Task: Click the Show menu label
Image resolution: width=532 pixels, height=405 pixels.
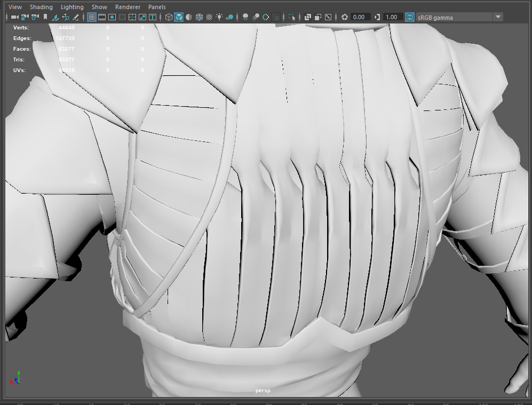Action: (99, 7)
